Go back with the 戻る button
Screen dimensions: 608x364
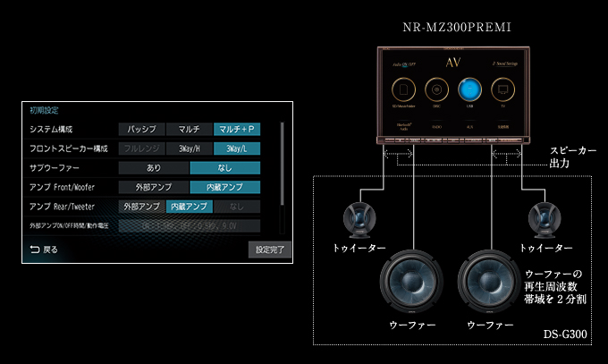click(45, 250)
